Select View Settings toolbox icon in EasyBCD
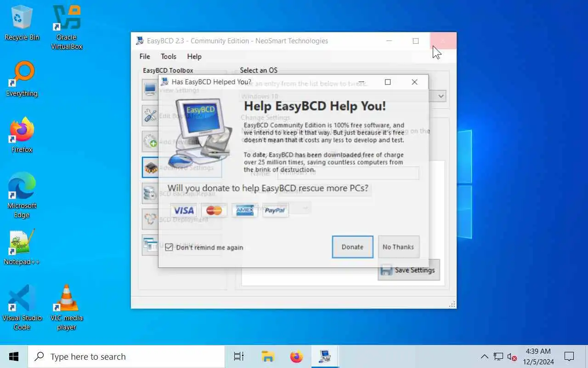Image resolution: width=588 pixels, height=368 pixels. click(x=150, y=90)
